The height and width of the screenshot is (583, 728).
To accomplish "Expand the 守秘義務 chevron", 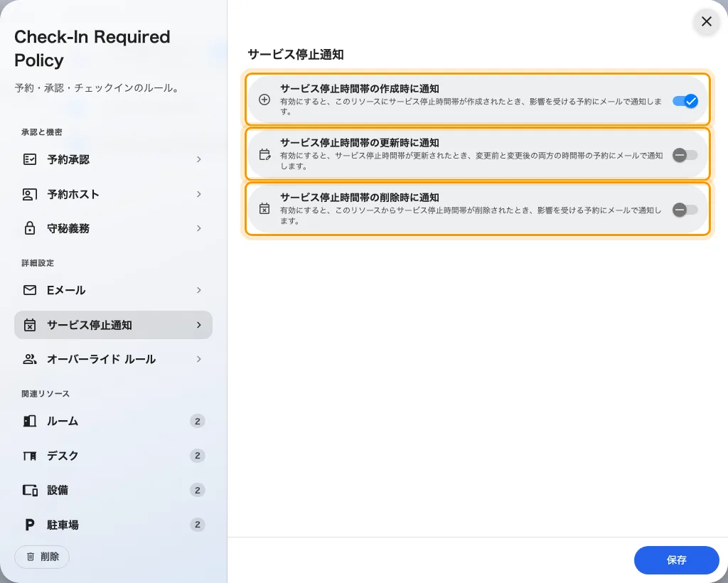I will click(x=199, y=228).
